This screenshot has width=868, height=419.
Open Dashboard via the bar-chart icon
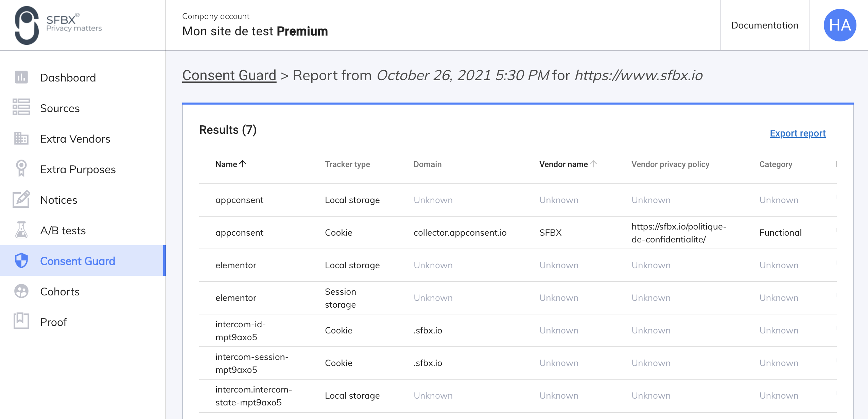[x=21, y=77]
